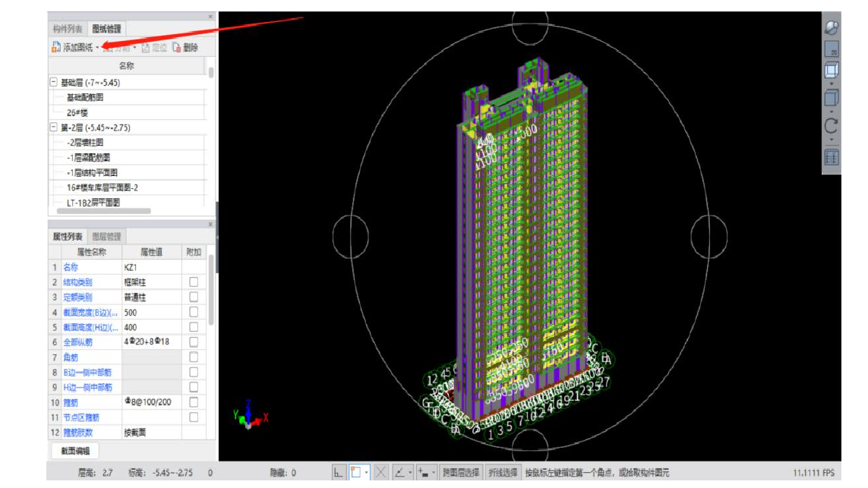The width and height of the screenshot is (868, 488).
Task: Toggle the orthogonal mode icon in the status bar
Action: (338, 473)
